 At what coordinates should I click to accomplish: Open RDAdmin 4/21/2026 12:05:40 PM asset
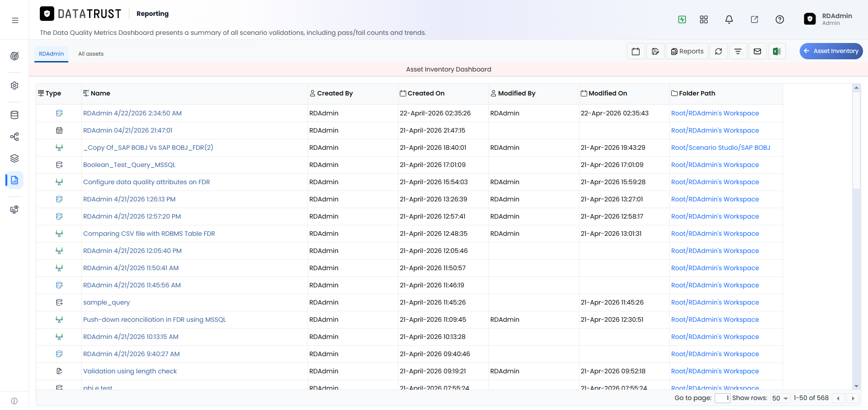tap(133, 251)
